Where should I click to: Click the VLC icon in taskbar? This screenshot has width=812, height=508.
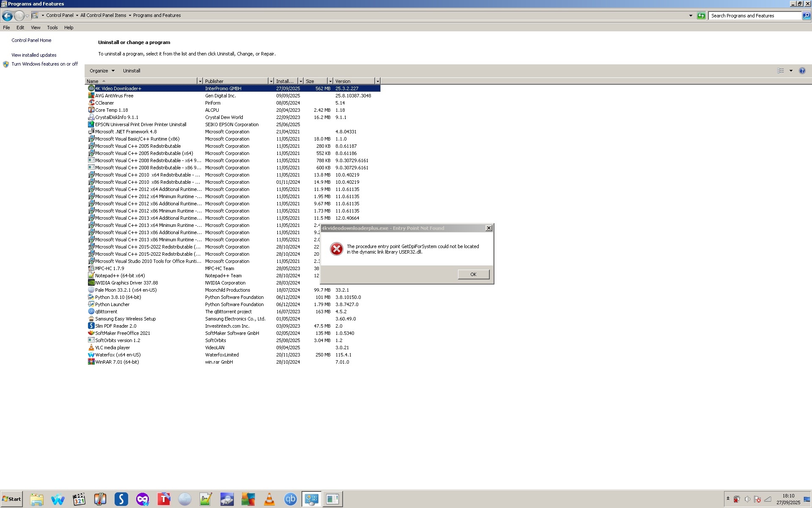click(x=269, y=500)
